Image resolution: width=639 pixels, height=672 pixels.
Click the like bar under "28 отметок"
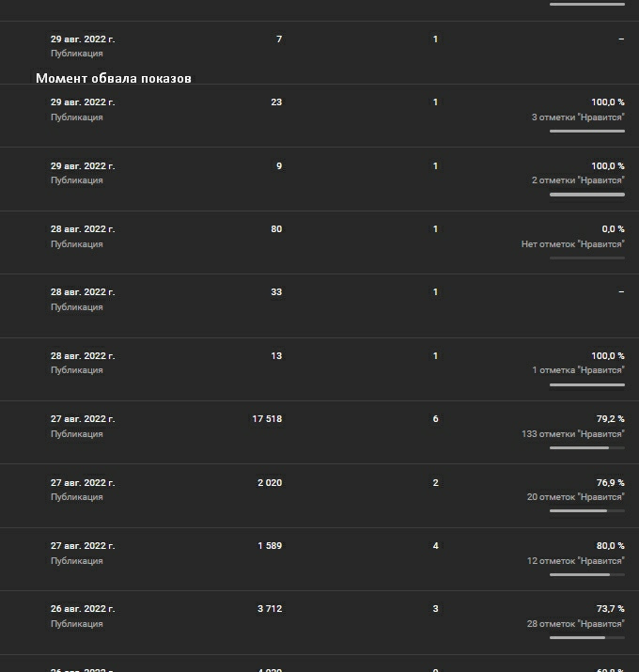pos(586,638)
